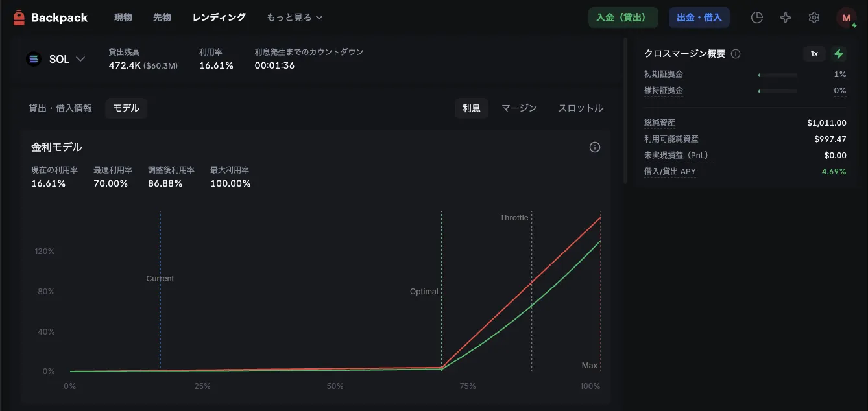The width and height of the screenshot is (868, 411).
Task: Open the 現物 menu item
Action: pos(123,18)
